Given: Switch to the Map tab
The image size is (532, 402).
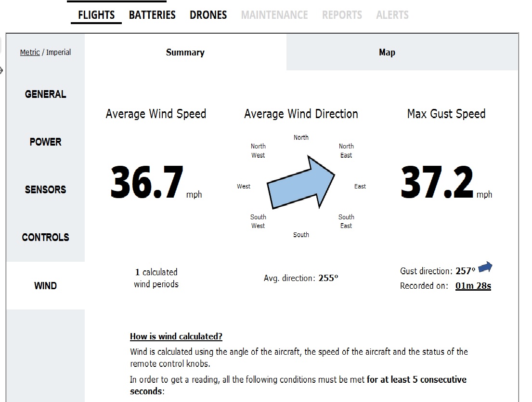Looking at the screenshot, I should tap(387, 53).
